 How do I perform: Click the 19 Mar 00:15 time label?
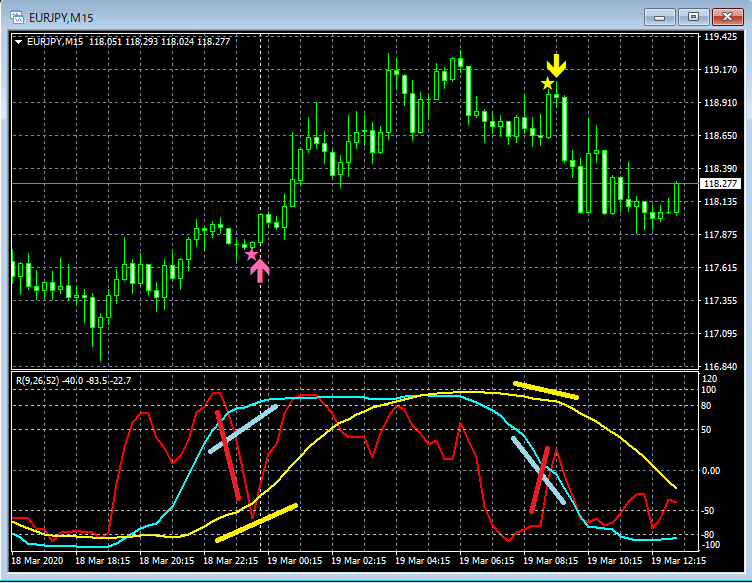(x=294, y=560)
